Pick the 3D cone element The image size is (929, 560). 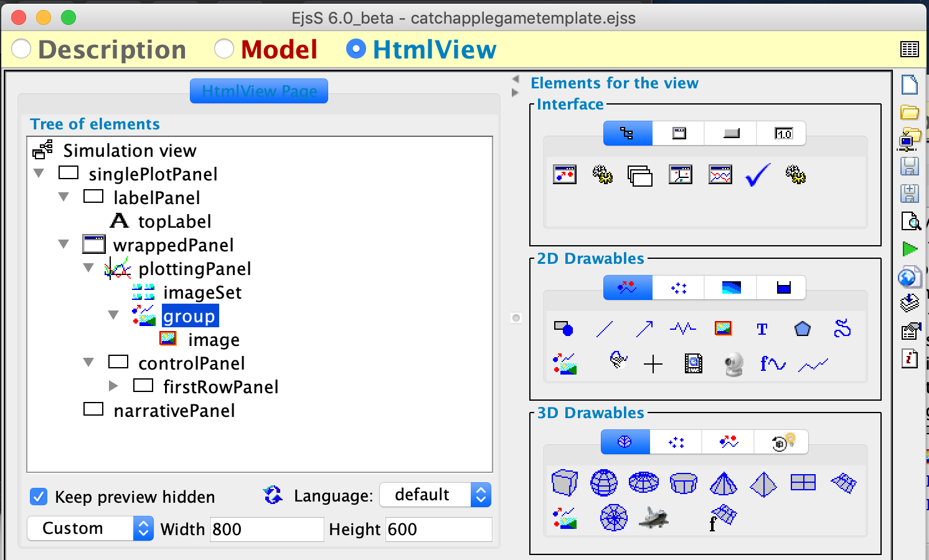pos(724,483)
